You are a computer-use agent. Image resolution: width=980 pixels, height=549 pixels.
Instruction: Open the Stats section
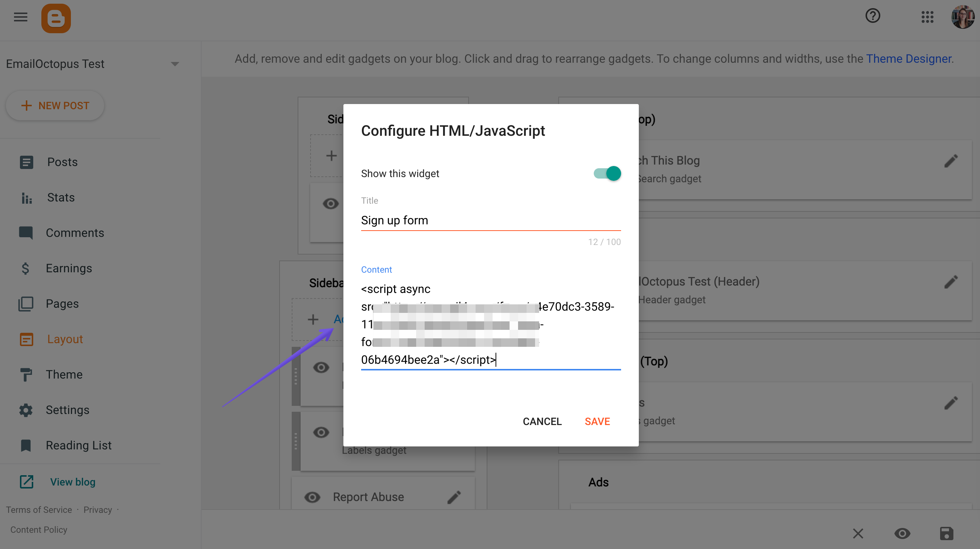61,197
